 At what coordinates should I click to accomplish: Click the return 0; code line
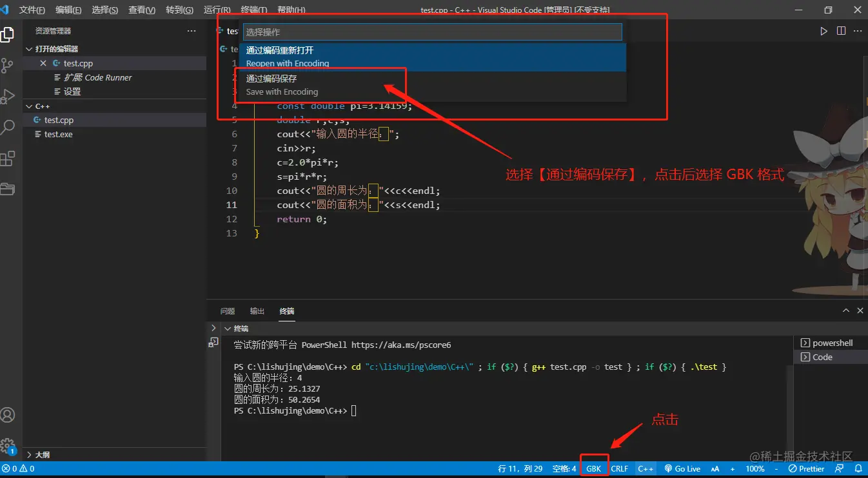point(302,219)
